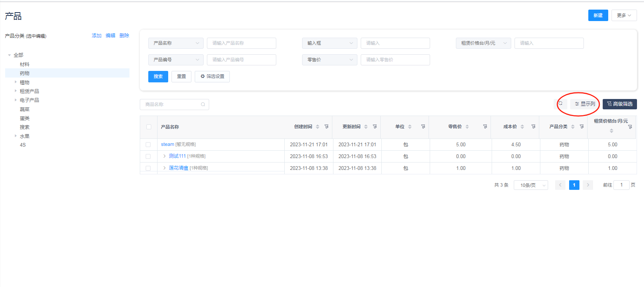Open the 产品名称 filter dropdown

[176, 43]
